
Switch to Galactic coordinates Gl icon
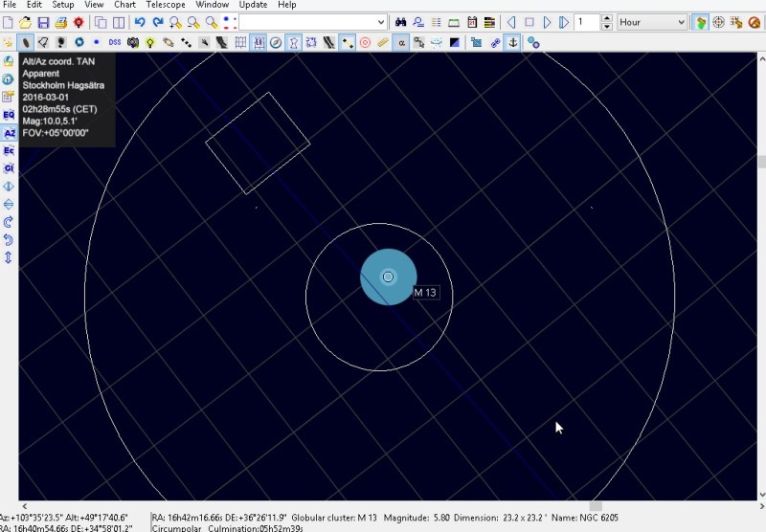coord(9,168)
